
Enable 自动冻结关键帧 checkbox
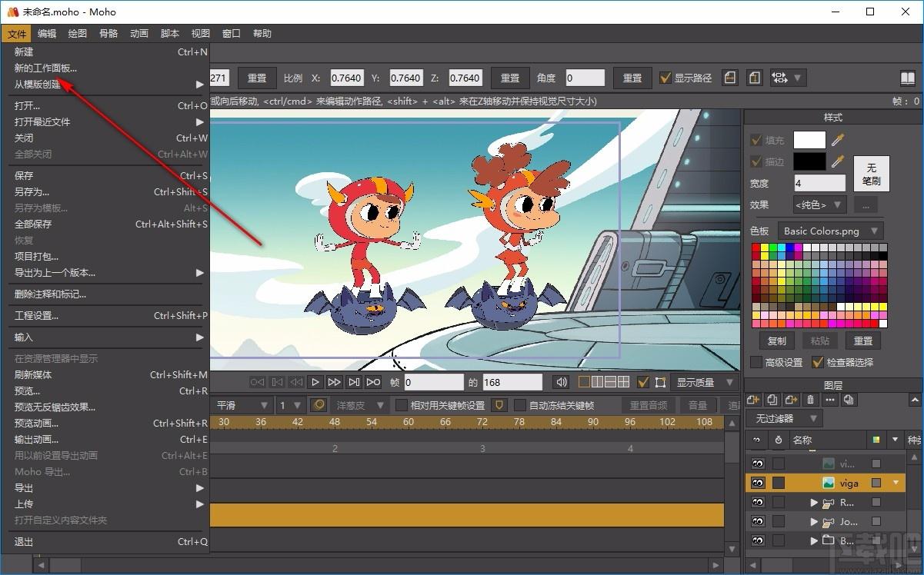tap(520, 405)
